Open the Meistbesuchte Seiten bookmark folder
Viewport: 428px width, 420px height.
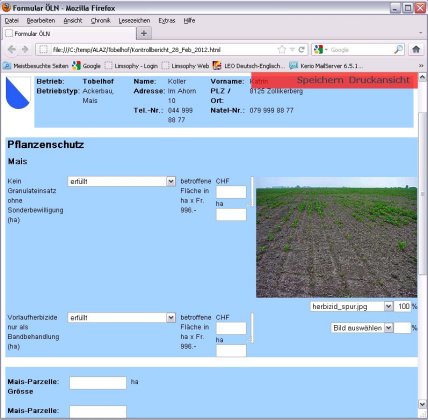pos(36,66)
